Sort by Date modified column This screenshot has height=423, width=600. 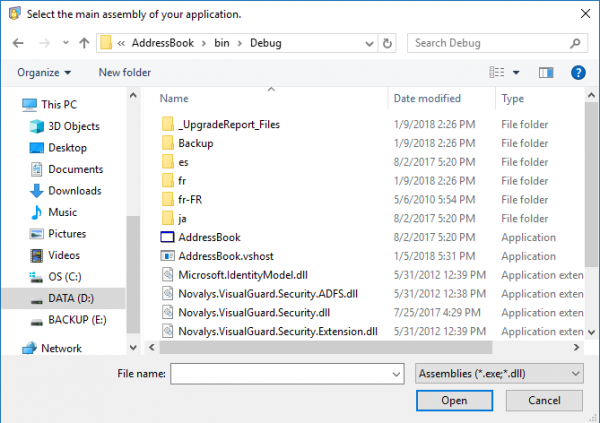tap(427, 99)
